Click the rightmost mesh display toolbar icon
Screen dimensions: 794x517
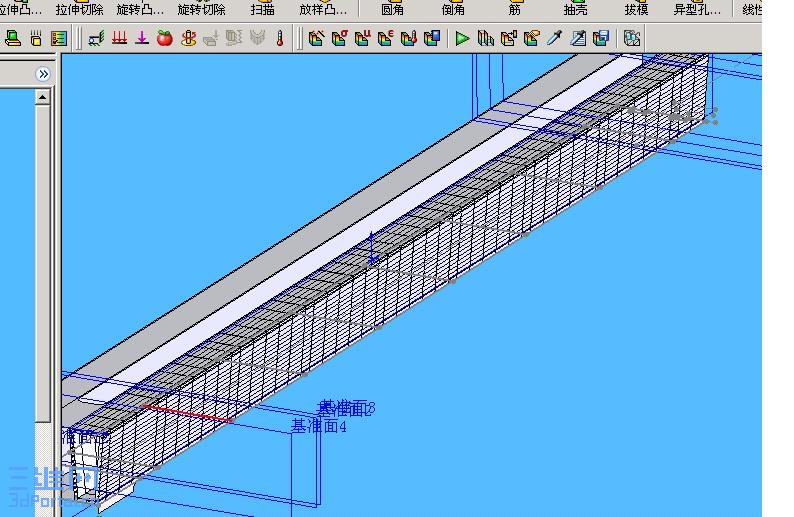pyautogui.click(x=631, y=38)
